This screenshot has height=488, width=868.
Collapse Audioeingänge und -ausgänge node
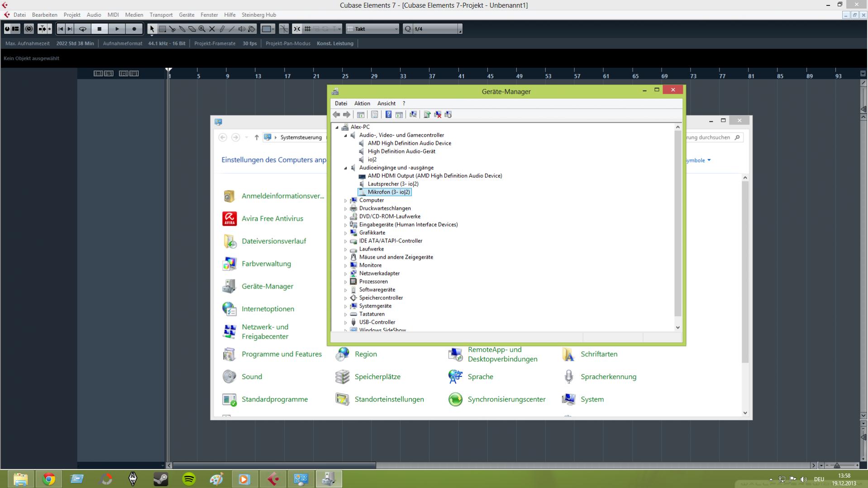[x=346, y=168]
